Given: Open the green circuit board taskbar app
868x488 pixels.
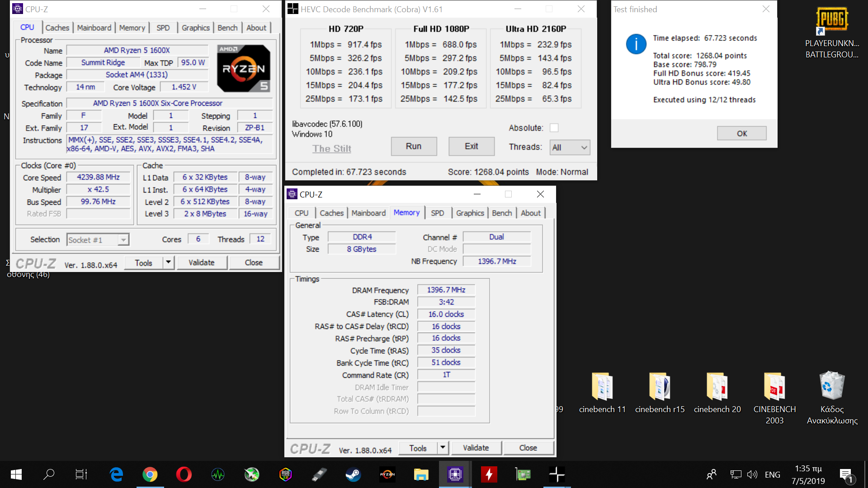Looking at the screenshot, I should (x=523, y=474).
